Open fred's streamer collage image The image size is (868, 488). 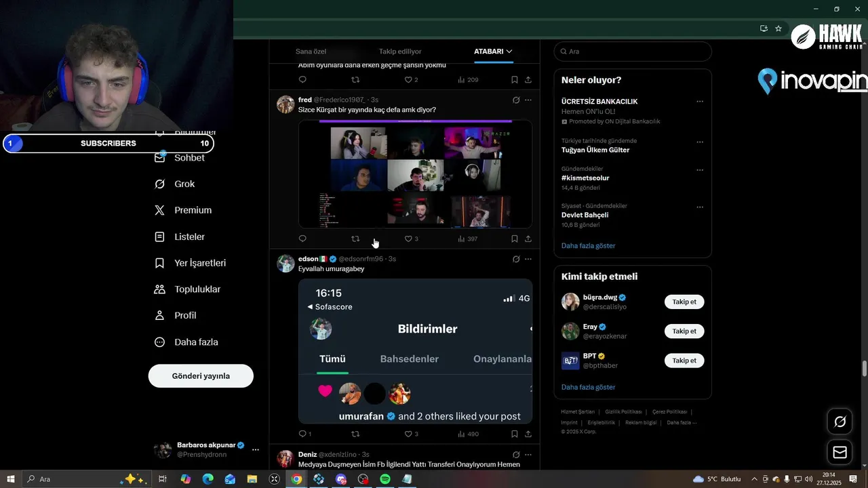[415, 174]
